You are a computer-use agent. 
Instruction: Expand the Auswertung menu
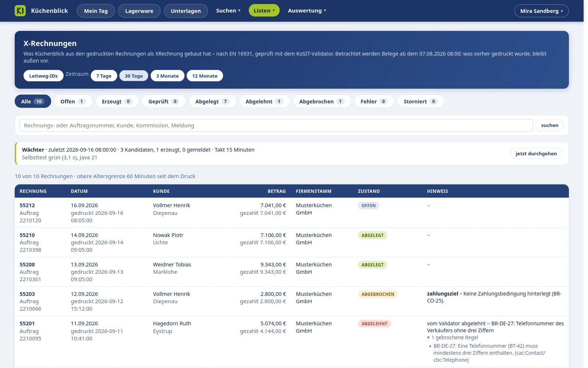pos(307,11)
